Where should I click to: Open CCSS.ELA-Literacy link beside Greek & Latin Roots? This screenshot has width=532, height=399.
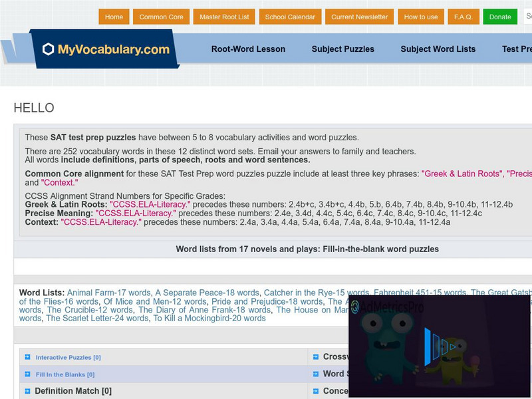[x=150, y=204]
